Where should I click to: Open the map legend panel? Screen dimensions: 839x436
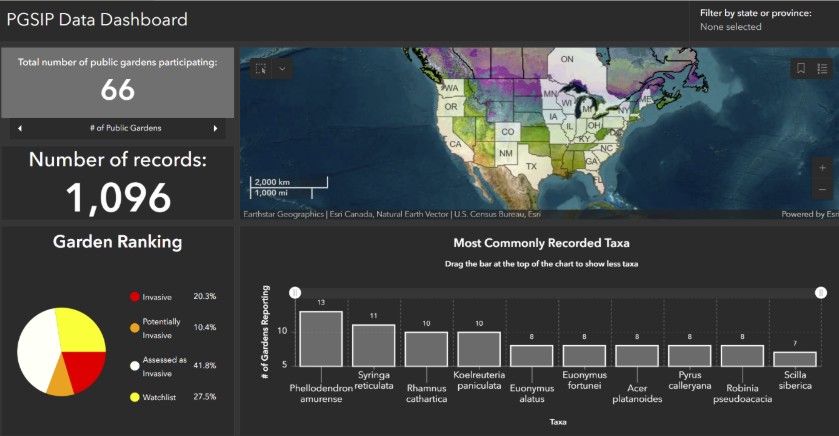click(823, 69)
